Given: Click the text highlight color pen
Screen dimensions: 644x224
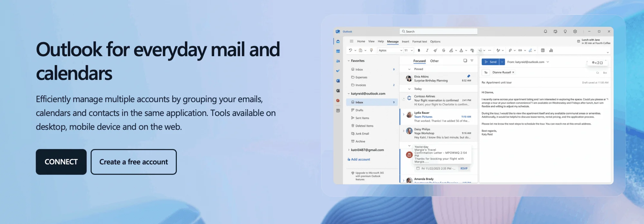Looking at the screenshot, I should click(x=451, y=50).
